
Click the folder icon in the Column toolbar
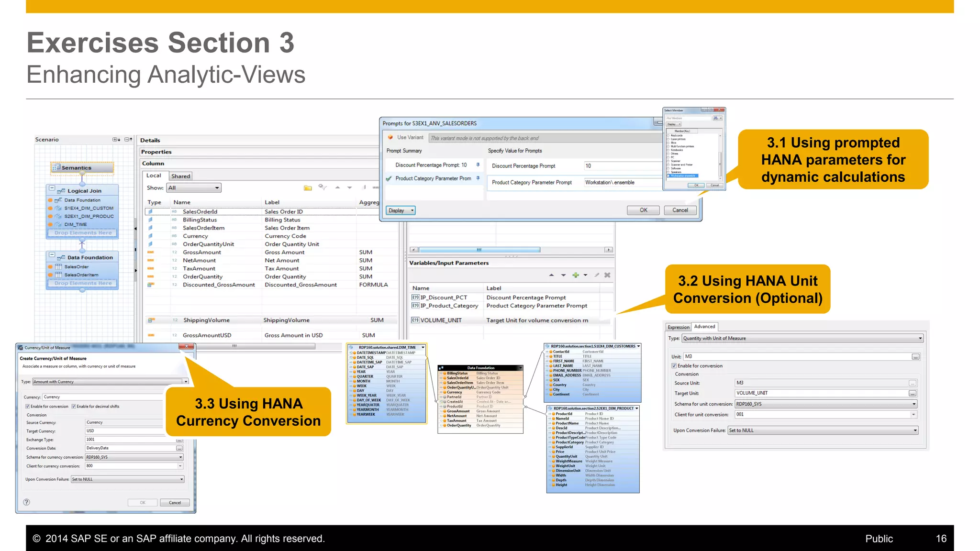pos(308,188)
